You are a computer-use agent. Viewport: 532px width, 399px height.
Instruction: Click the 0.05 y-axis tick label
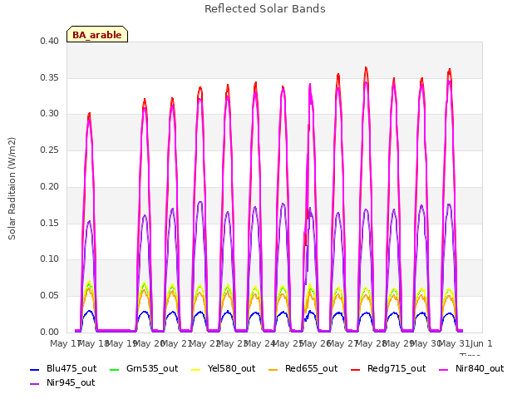point(50,296)
